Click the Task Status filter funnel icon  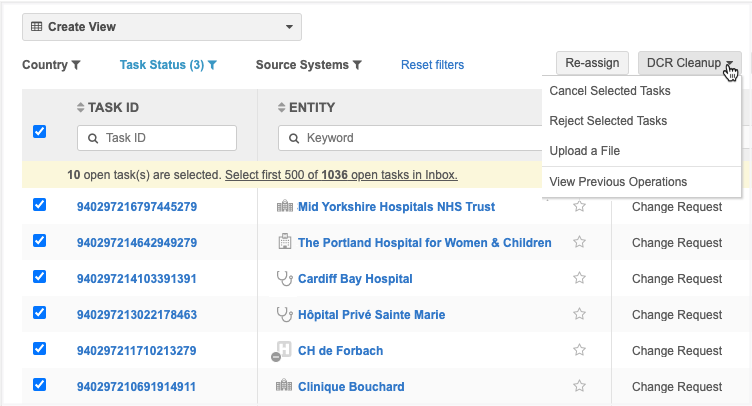[212, 65]
